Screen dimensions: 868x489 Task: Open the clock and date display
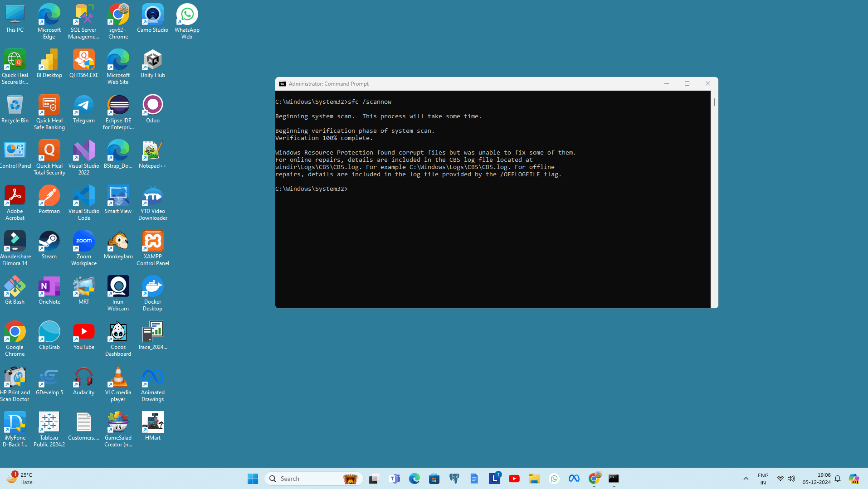[816, 479]
